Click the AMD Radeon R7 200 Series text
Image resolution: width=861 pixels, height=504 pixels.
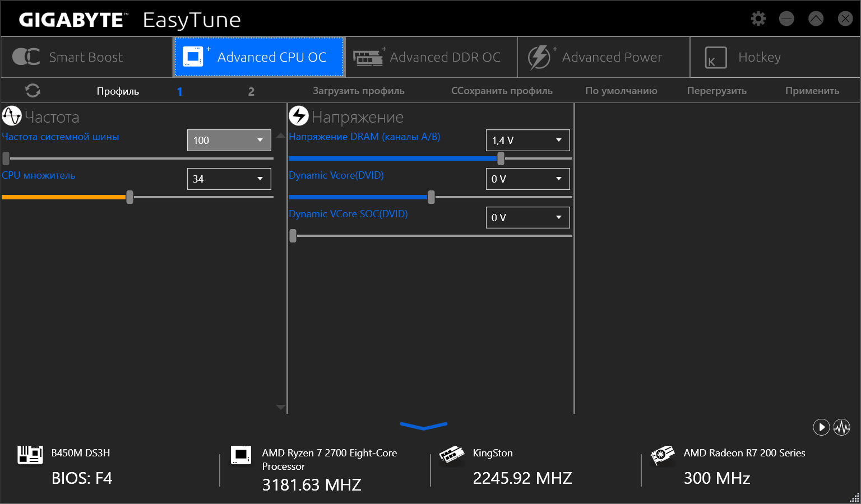point(744,453)
